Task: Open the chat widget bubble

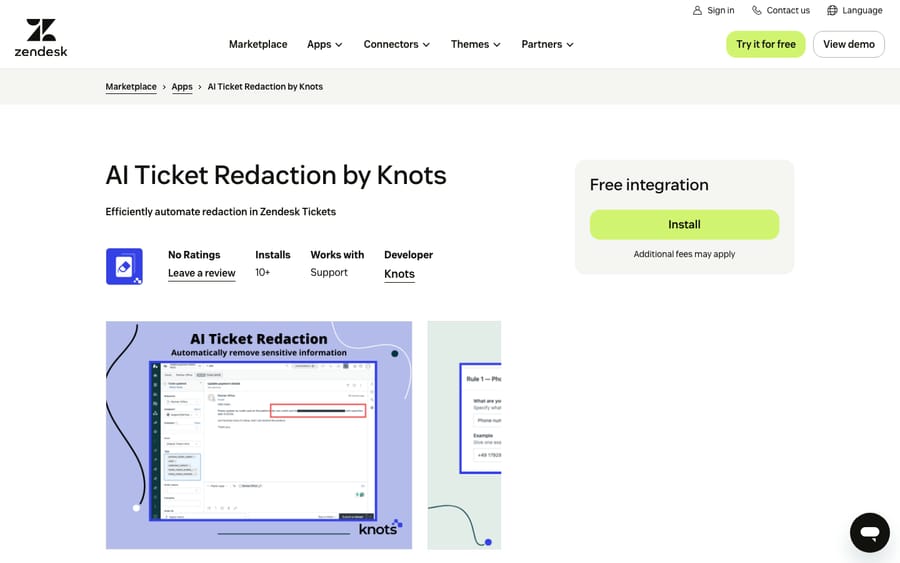Action: [870, 533]
